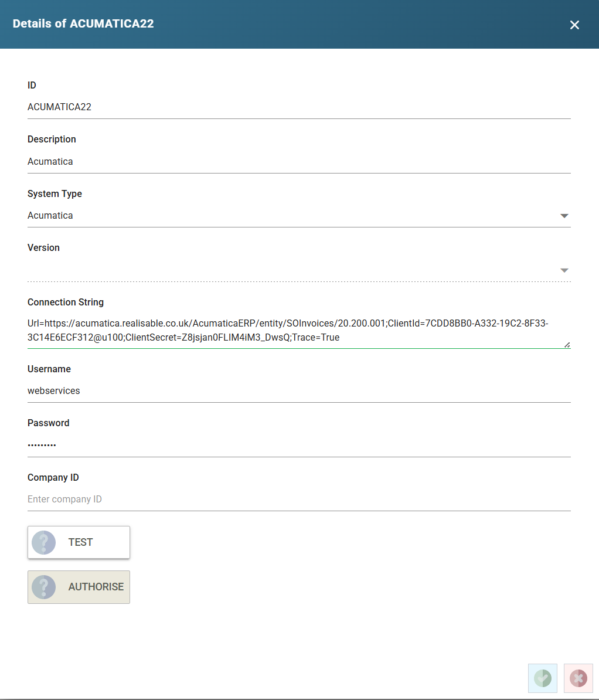Viewport: 599px width, 700px height.
Task: Click the question mark icon on TEST
Action: point(44,542)
